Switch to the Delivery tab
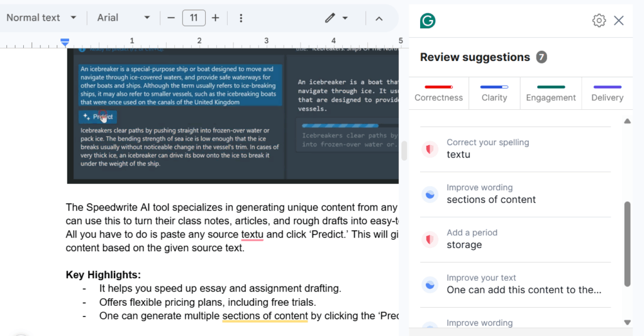The width and height of the screenshot is (644, 336). click(x=607, y=93)
